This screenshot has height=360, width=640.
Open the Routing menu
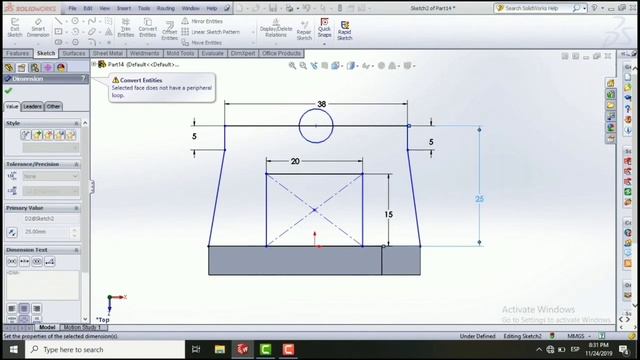(x=166, y=8)
